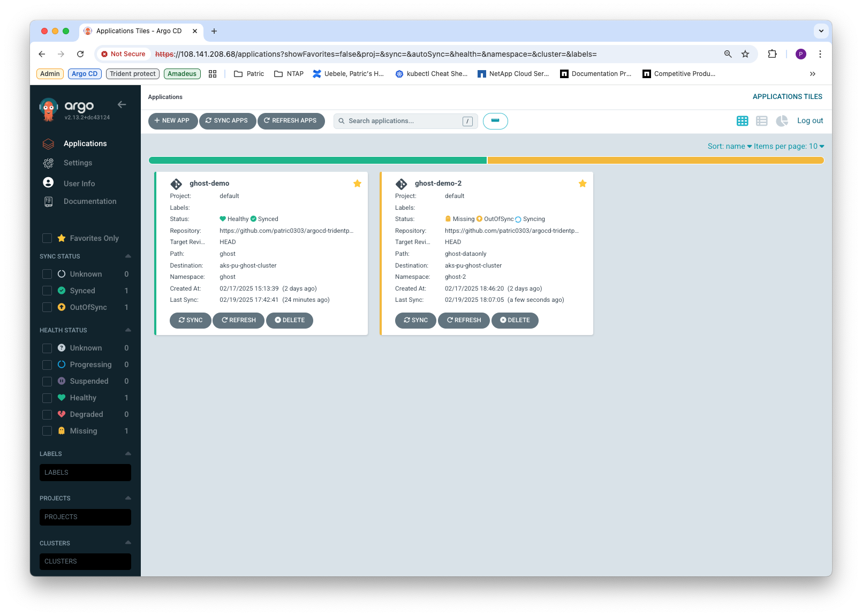Switch to the tiles view icon
862x616 pixels.
click(x=742, y=121)
